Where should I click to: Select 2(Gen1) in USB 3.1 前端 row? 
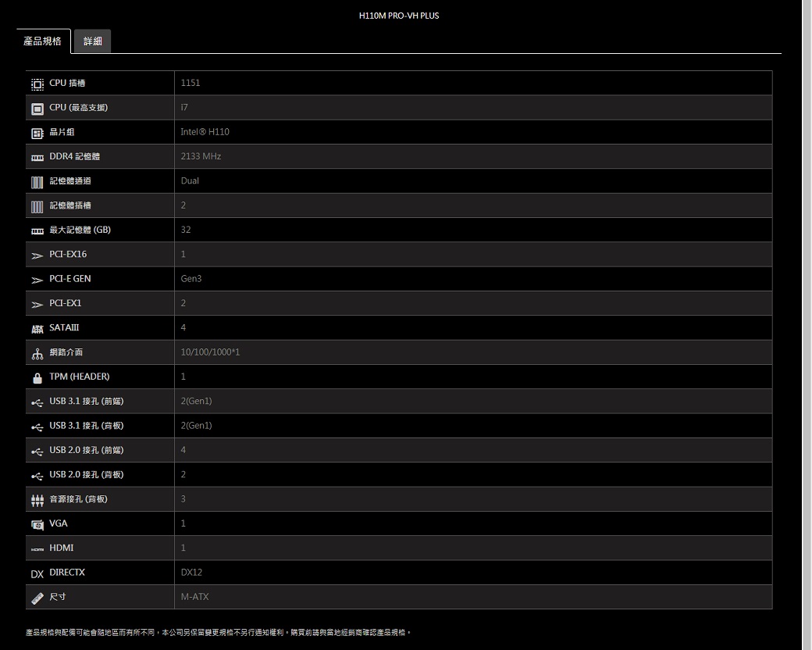196,401
